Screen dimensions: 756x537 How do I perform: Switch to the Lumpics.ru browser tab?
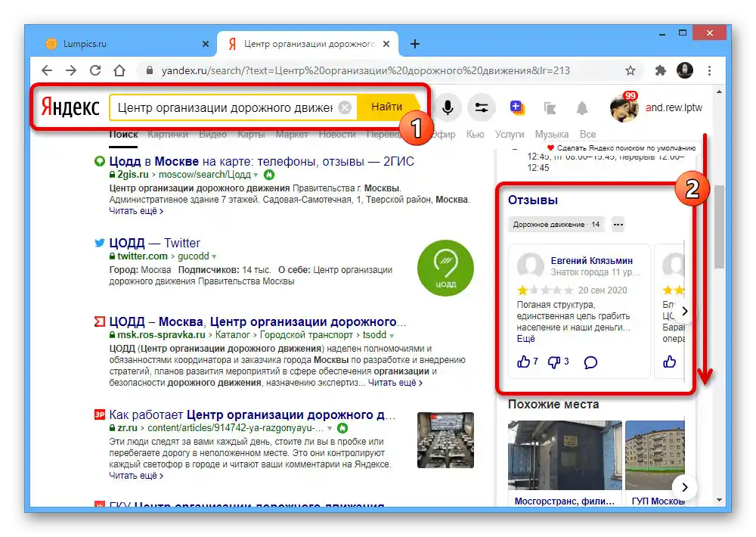click(125, 44)
